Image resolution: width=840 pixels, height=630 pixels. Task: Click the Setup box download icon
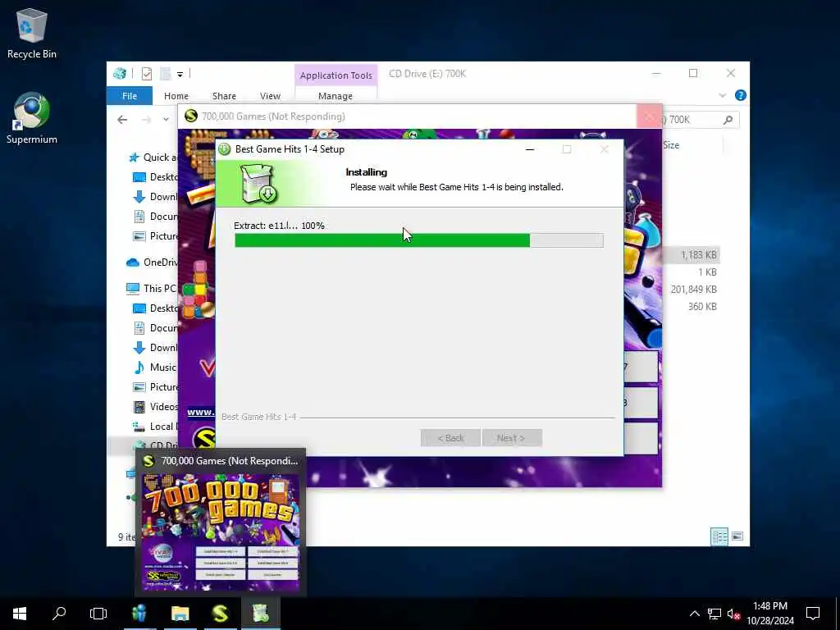(258, 184)
